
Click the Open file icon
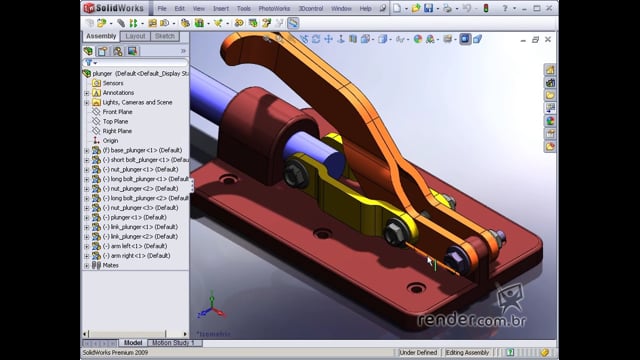416,8
